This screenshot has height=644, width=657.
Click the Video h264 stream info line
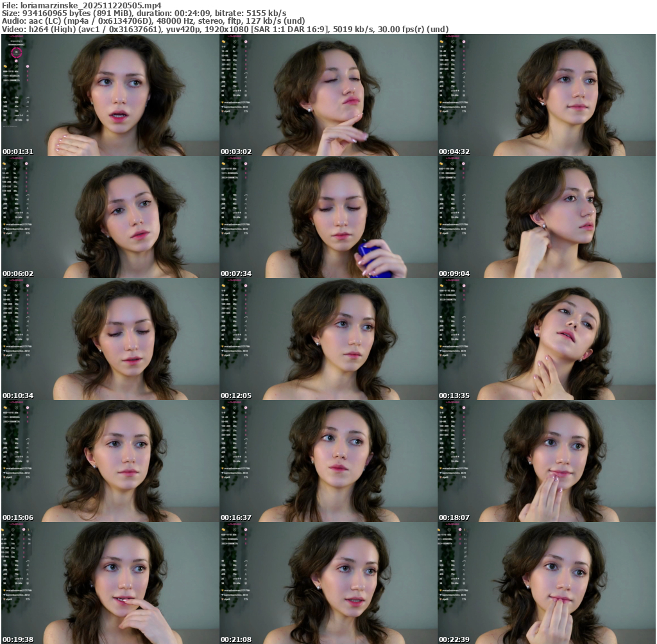(225, 30)
